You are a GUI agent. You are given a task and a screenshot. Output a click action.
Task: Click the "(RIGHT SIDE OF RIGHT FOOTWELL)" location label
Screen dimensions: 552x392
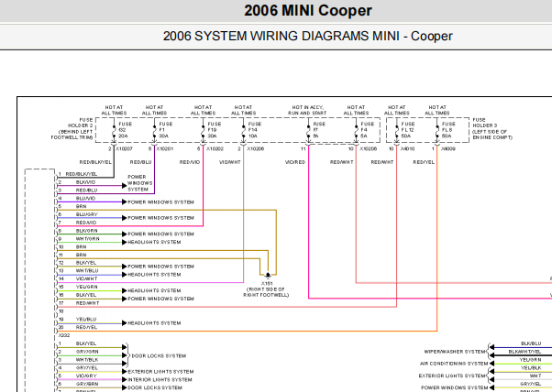(x=266, y=292)
